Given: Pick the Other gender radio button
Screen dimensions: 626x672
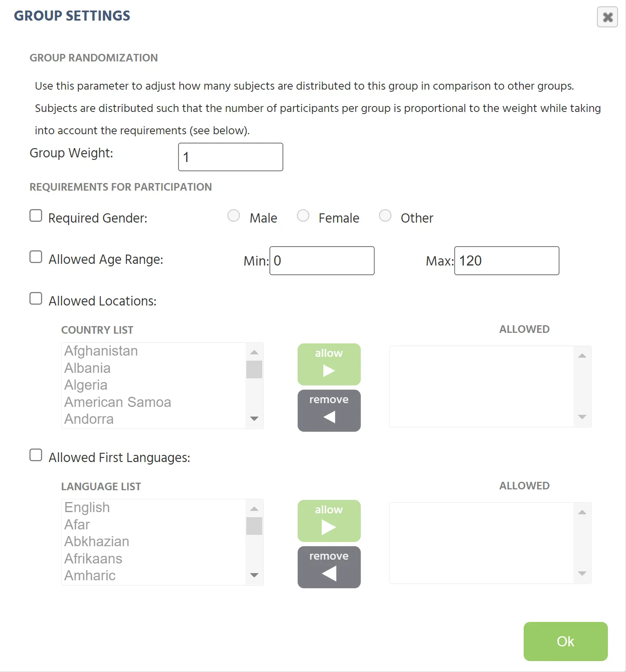Looking at the screenshot, I should [x=385, y=216].
